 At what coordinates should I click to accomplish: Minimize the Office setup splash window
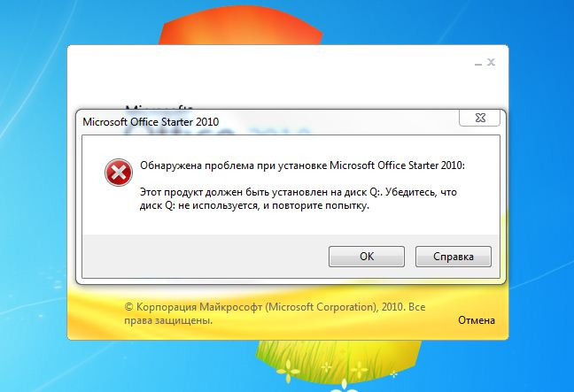click(477, 63)
